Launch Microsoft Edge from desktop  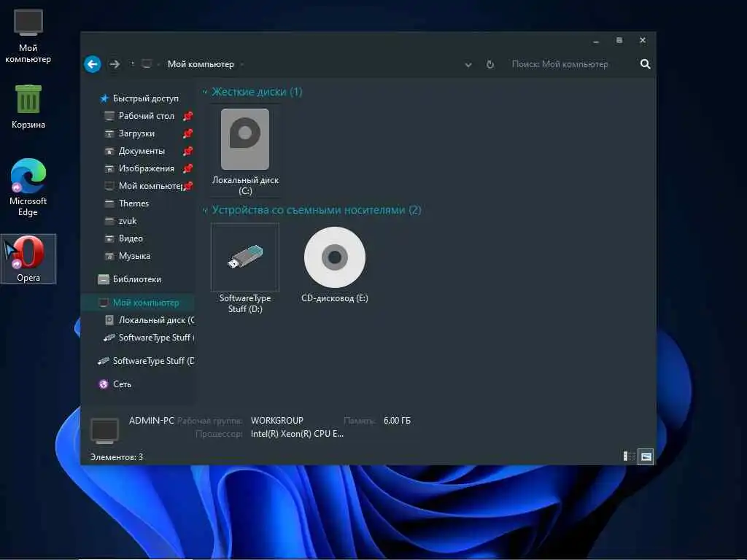[28, 187]
